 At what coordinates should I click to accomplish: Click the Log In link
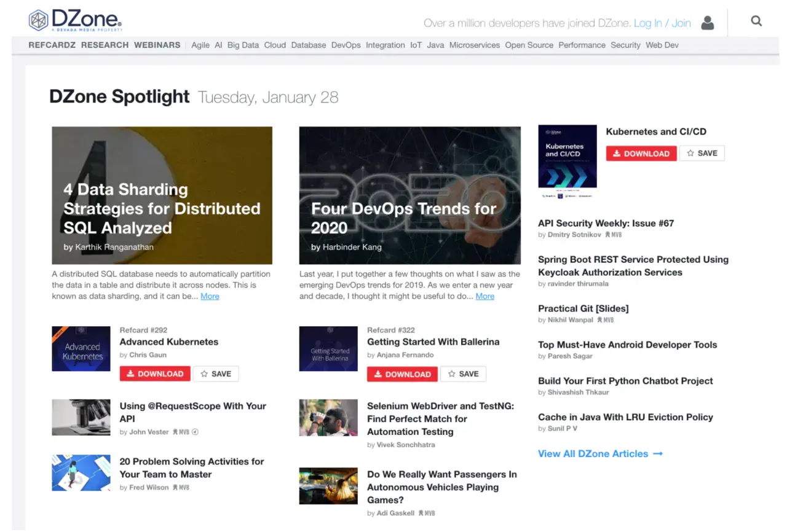coord(648,23)
